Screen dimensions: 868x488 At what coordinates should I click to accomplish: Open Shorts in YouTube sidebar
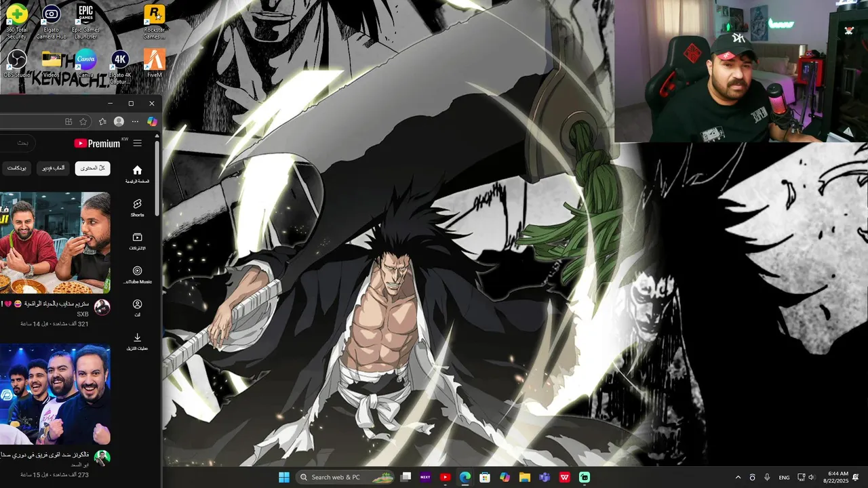(137, 208)
